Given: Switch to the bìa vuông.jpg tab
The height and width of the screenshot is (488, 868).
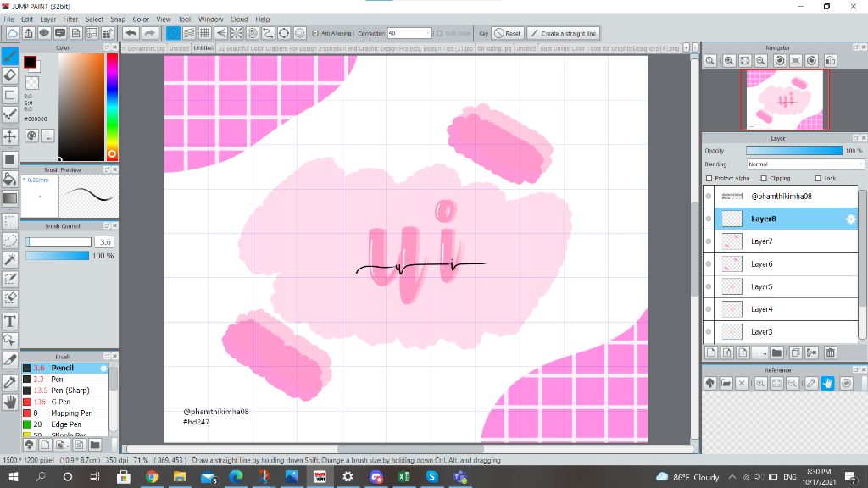Looking at the screenshot, I should click(x=494, y=48).
